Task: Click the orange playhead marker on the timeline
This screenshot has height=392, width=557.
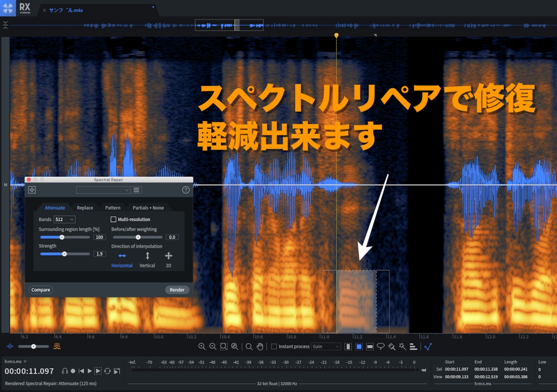Action: point(336,35)
